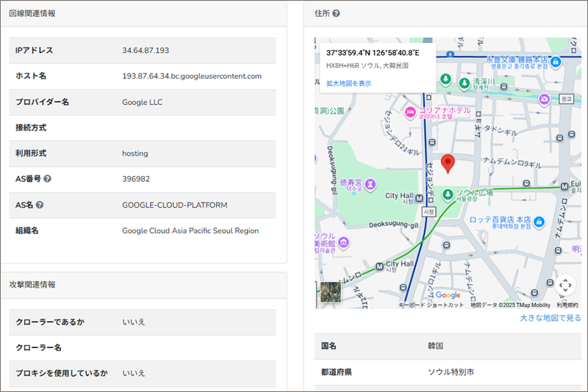Click the Lotte Department Store shopping marker
This screenshot has height=392, width=588.
(539, 221)
